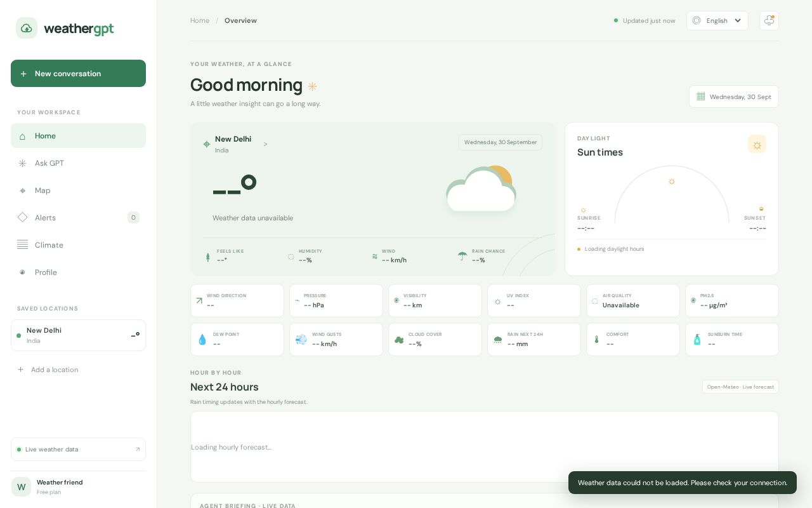Click the calendar icon in the date chip
Image resolution: width=812 pixels, height=508 pixels.
coord(700,97)
